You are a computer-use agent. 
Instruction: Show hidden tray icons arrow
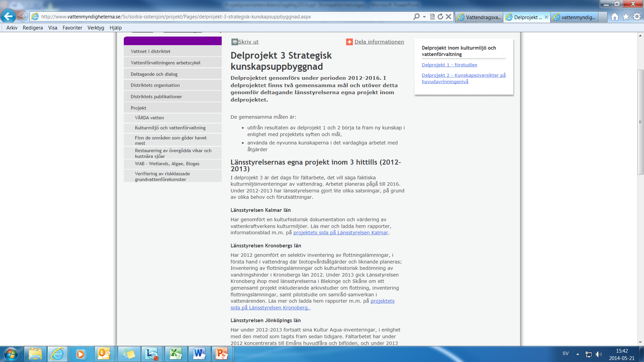tap(578, 354)
